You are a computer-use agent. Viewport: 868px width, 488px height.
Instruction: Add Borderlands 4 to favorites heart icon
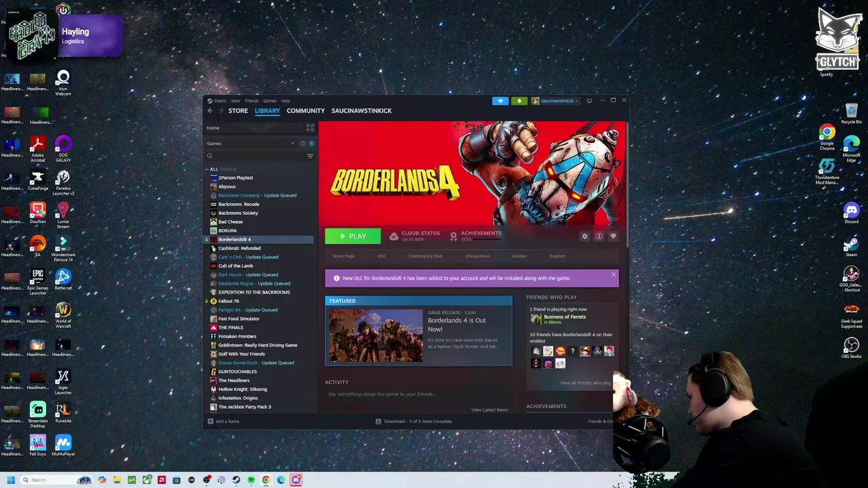coord(613,237)
